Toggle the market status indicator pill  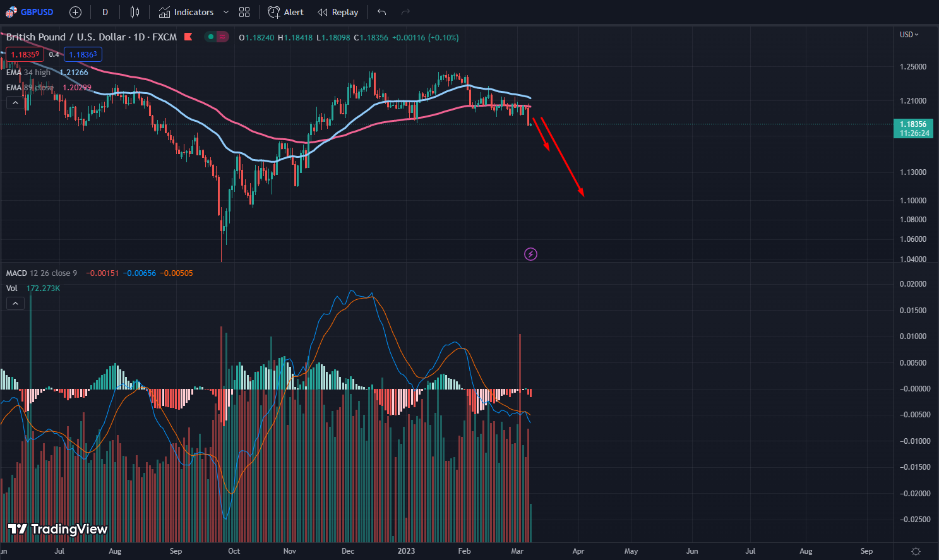pyautogui.click(x=216, y=37)
